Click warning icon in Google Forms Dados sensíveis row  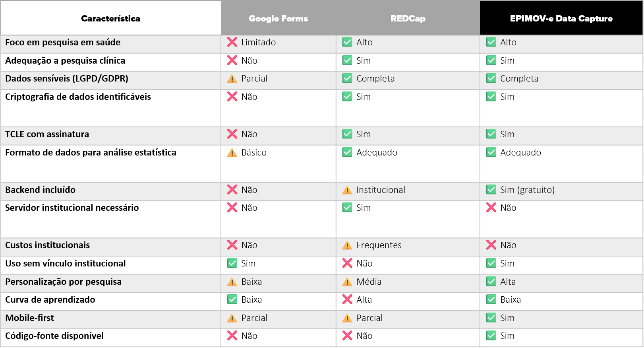point(232,79)
